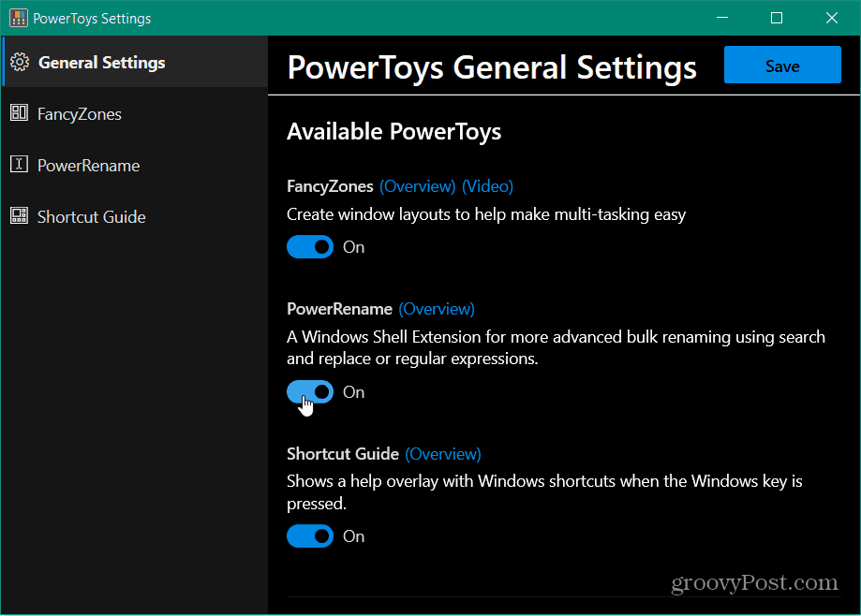
Task: Click the General Settings gear icon
Action: pyautogui.click(x=20, y=62)
